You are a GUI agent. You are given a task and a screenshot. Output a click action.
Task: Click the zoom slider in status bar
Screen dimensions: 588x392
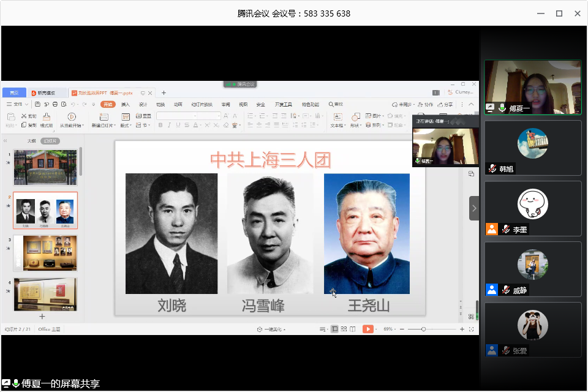pos(423,329)
